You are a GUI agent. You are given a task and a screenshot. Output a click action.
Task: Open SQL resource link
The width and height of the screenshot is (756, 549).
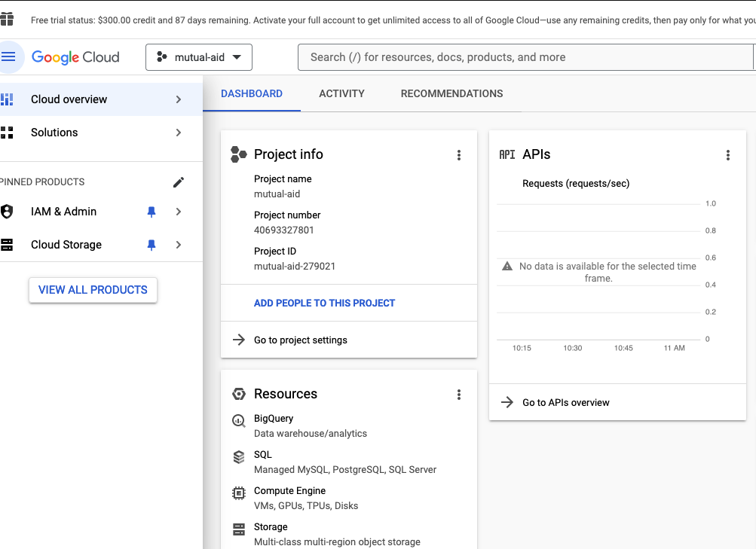point(263,455)
